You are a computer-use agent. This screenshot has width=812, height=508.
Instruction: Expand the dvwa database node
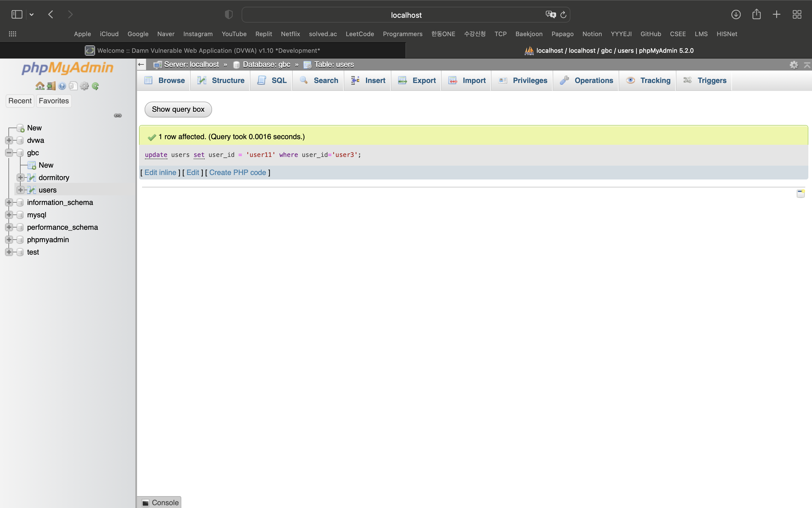9,140
